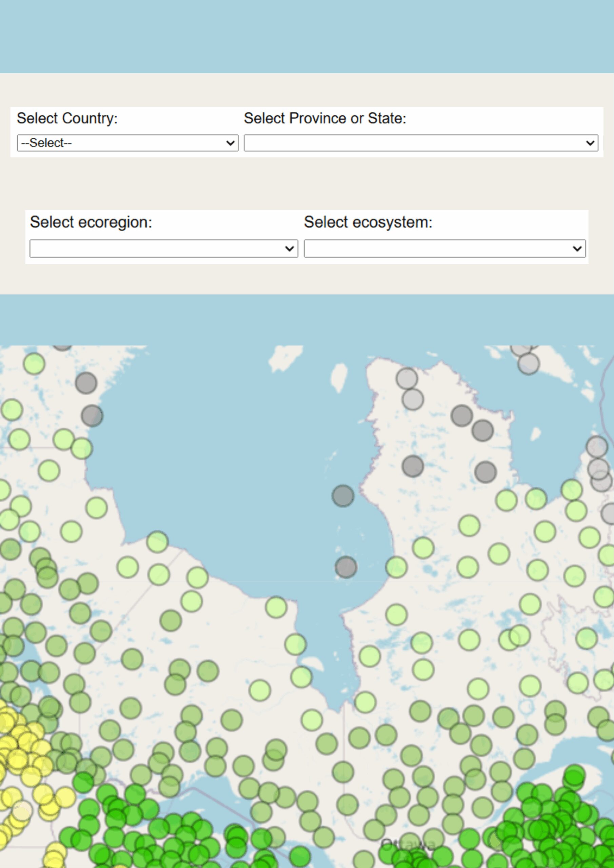Click the small island in northern Hudson Bay nearest Quebec
614x868 pixels.
(x=339, y=377)
